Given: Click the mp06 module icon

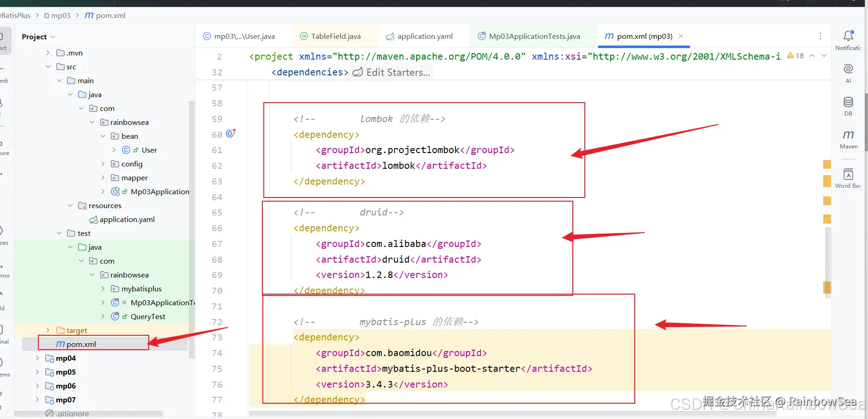Looking at the screenshot, I should 49,386.
